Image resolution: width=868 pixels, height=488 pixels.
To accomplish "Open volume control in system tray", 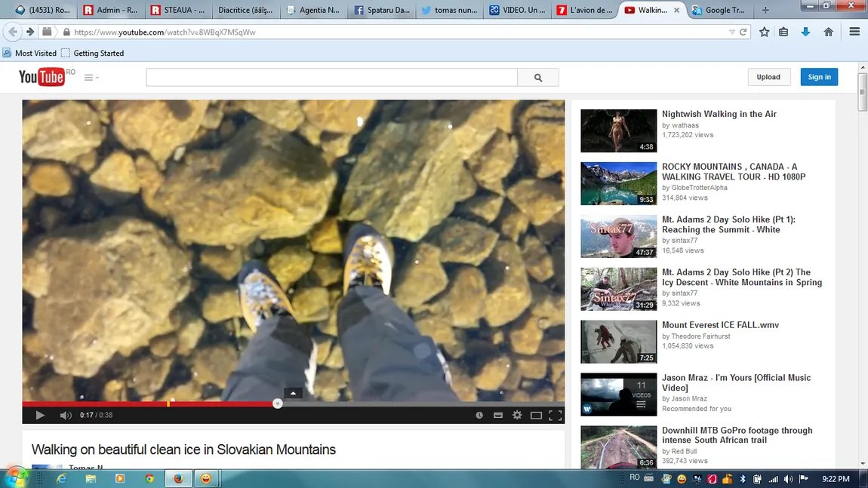I will (788, 479).
